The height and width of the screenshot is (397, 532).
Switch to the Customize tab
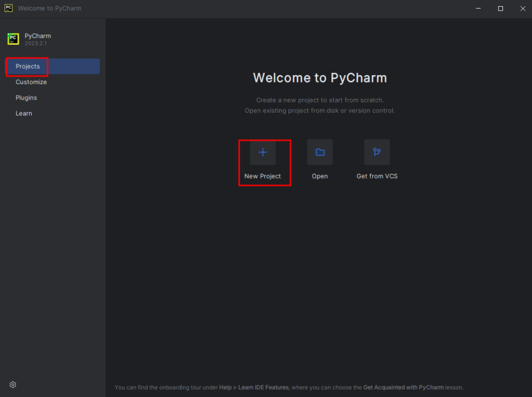pyautogui.click(x=53, y=82)
